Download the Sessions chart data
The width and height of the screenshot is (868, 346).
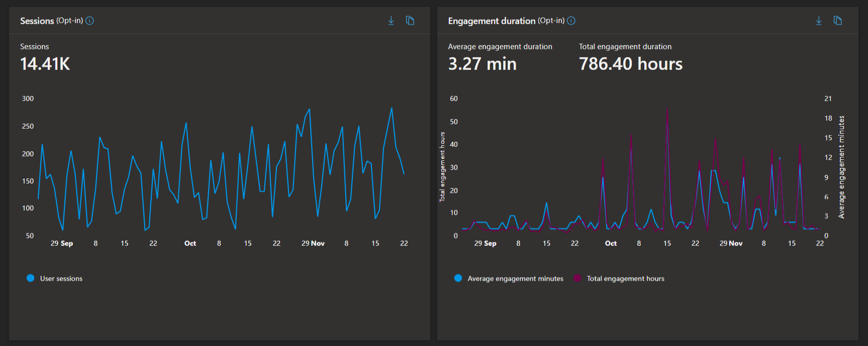point(391,21)
